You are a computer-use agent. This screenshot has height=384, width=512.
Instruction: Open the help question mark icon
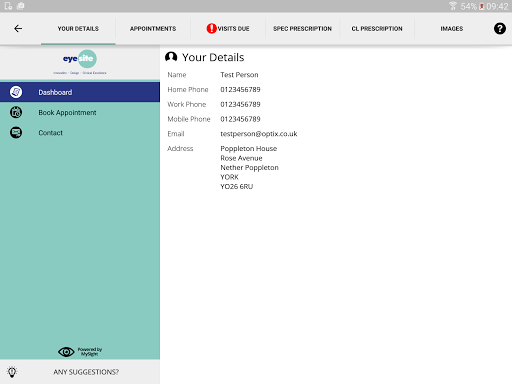(499, 29)
